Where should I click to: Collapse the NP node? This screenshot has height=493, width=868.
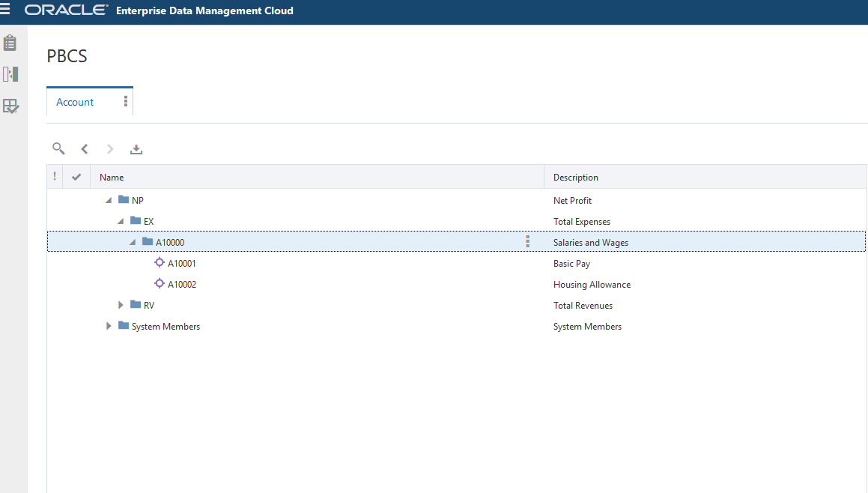[109, 201]
